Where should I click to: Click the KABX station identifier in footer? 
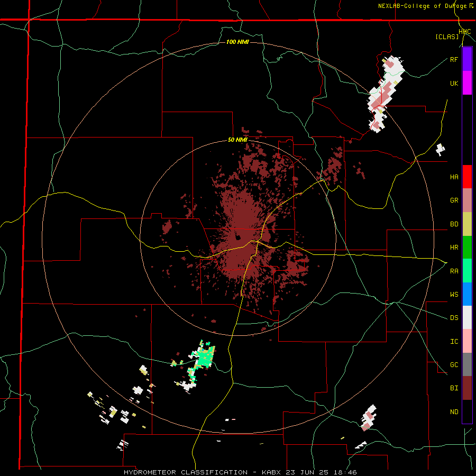click(272, 472)
